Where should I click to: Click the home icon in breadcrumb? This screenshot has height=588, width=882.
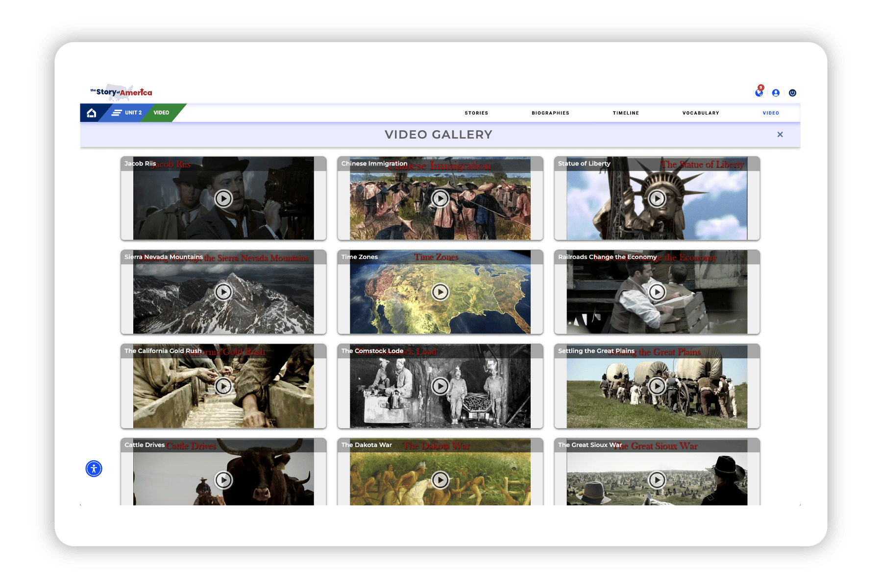[x=91, y=113]
